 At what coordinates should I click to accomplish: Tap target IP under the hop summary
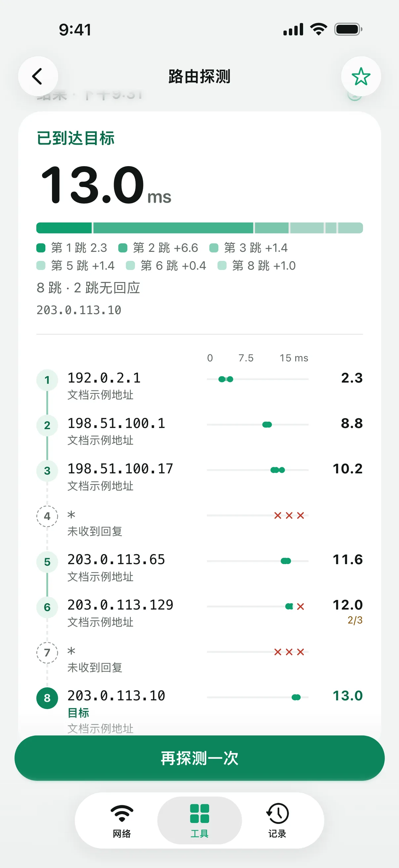pos(79,310)
